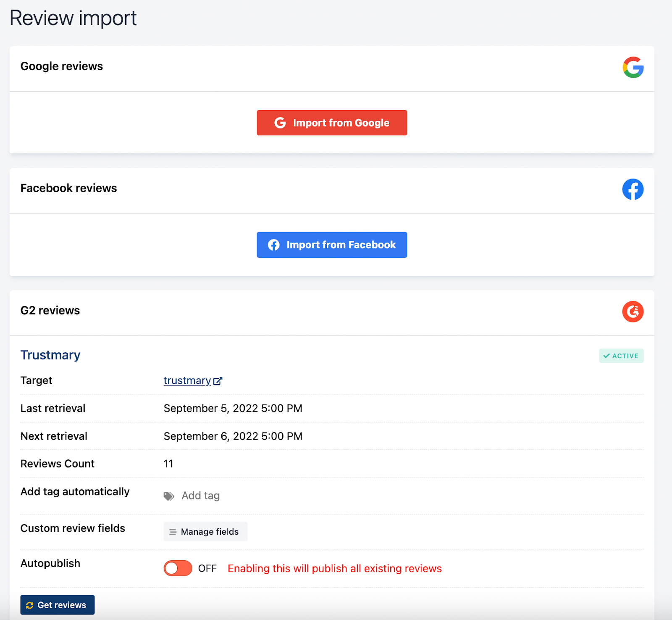Click the G2 logo icon in G2 reviews header
Viewport: 672px width, 620px height.
[x=633, y=311]
